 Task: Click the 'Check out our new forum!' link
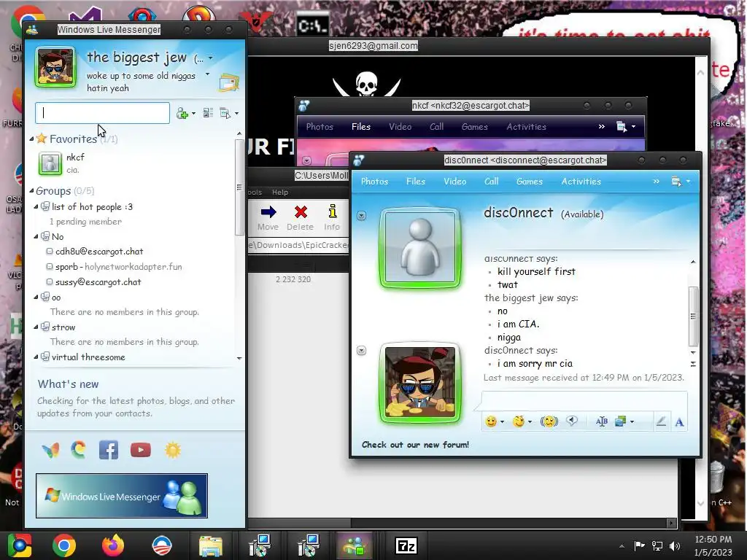pyautogui.click(x=415, y=445)
